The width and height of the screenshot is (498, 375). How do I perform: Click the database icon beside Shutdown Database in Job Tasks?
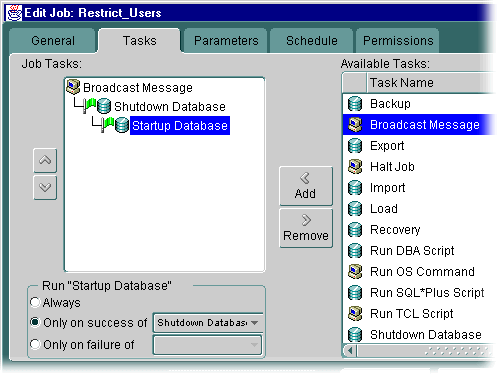tap(104, 106)
